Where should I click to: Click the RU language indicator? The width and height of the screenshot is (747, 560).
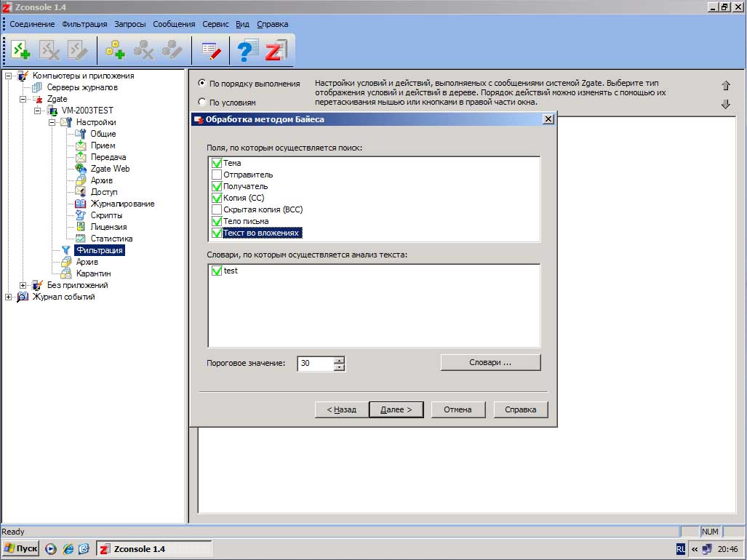[x=681, y=549]
